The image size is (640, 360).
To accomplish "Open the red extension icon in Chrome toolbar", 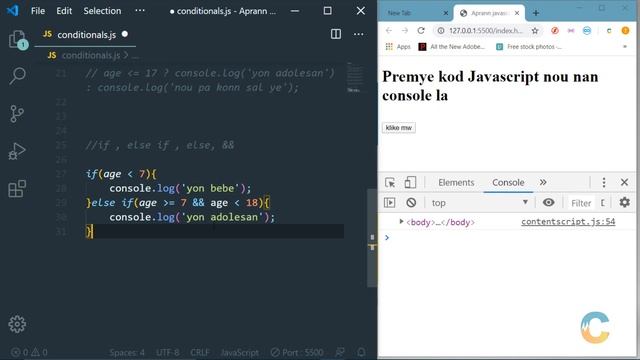I will click(554, 31).
